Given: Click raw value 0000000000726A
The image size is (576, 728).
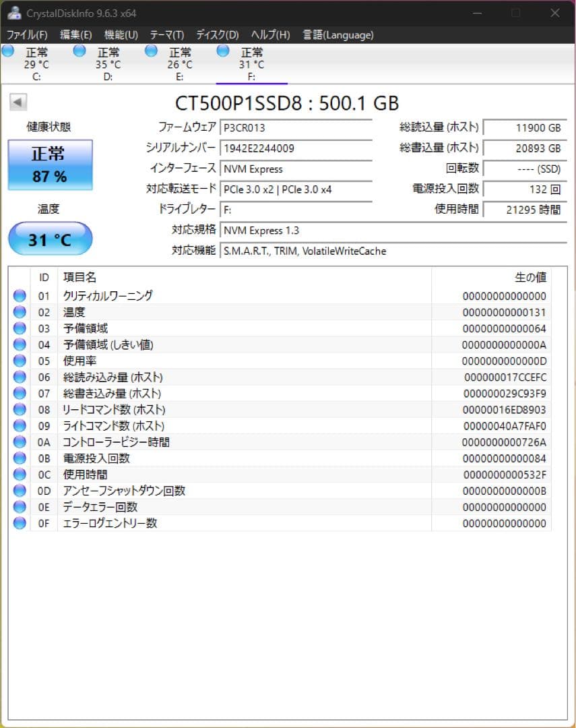Looking at the screenshot, I should point(504,442).
